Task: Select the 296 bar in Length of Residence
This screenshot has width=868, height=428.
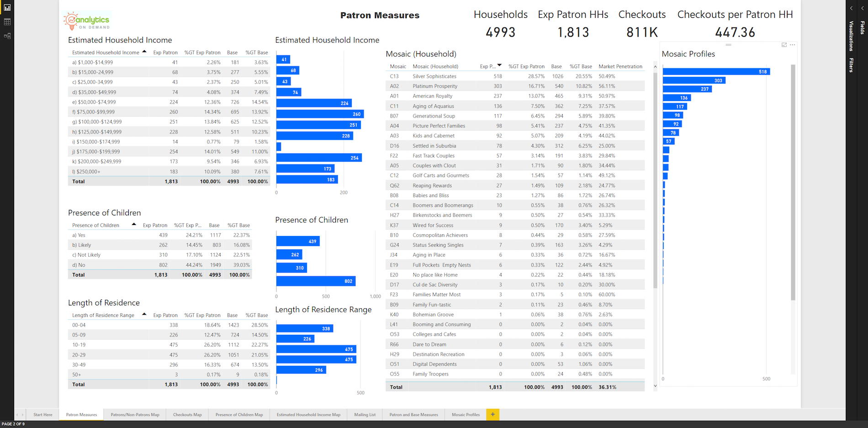Action: click(x=301, y=370)
